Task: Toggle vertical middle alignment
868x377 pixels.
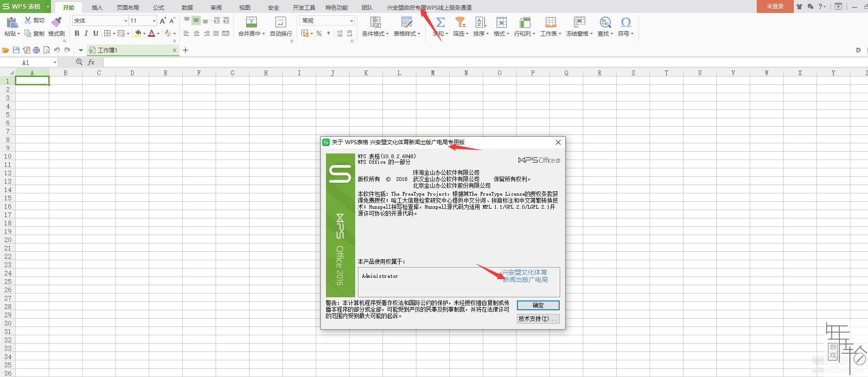Action: (196, 20)
